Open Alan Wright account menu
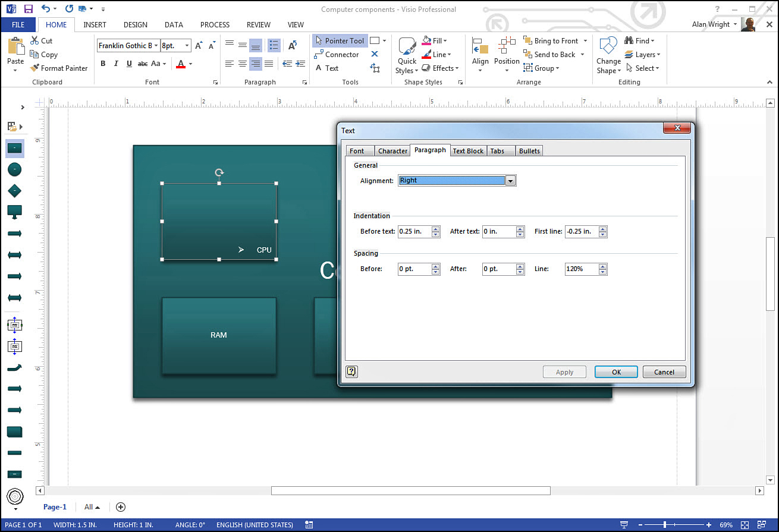 715,24
